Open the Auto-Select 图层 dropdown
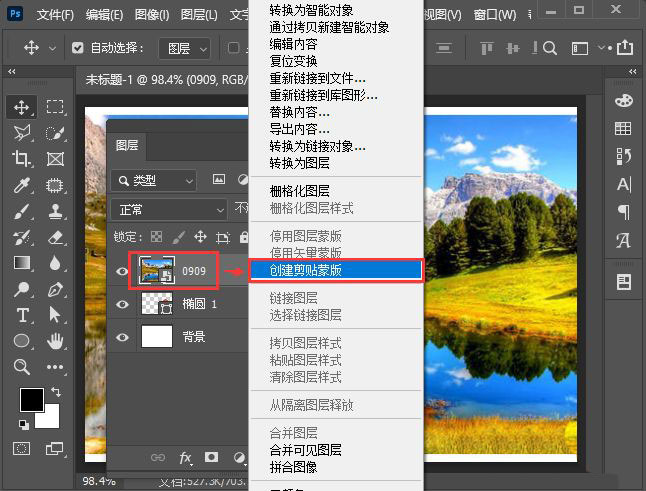The height and width of the screenshot is (491, 646). pos(185,49)
